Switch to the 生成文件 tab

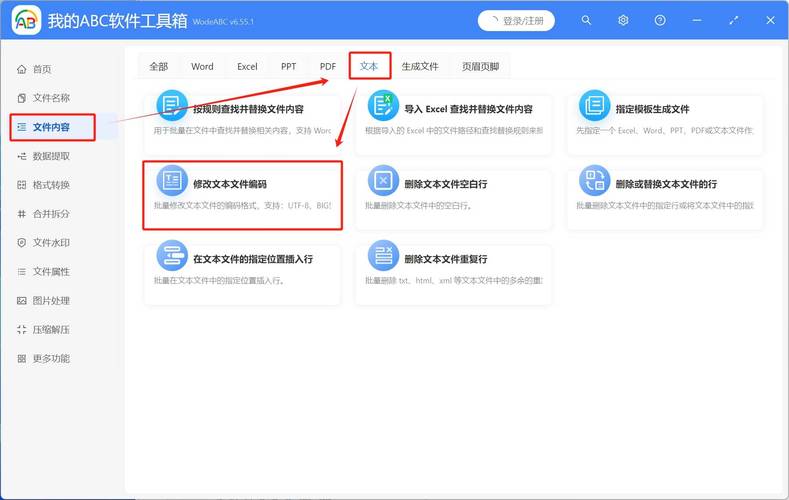click(420, 66)
